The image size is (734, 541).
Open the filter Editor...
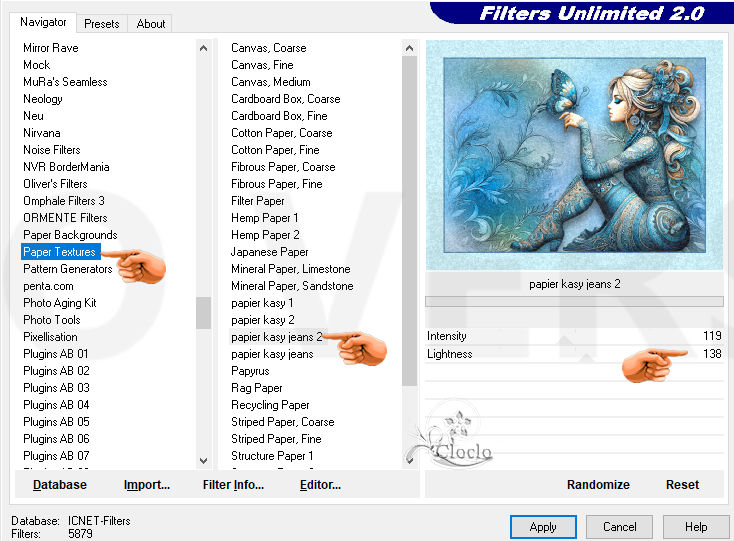pos(320,484)
